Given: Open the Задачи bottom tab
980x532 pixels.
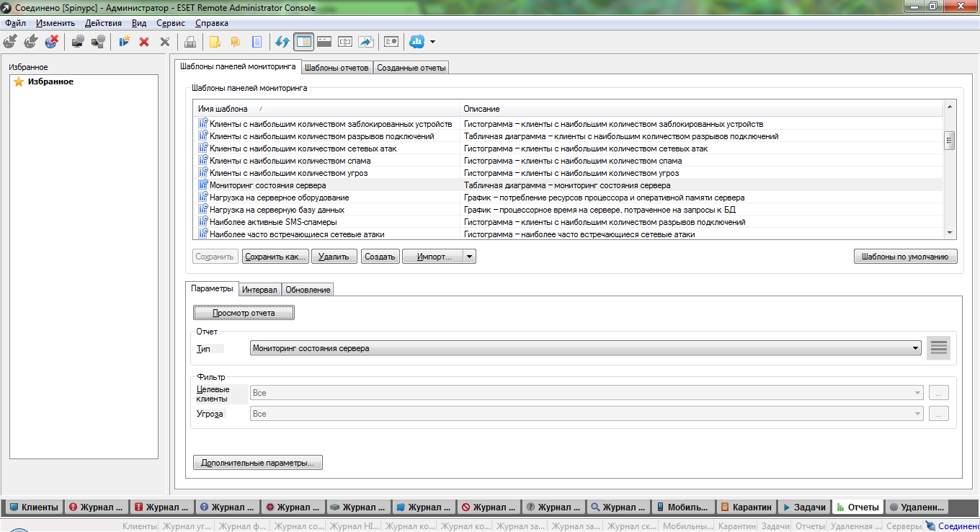Looking at the screenshot, I should tap(803, 507).
